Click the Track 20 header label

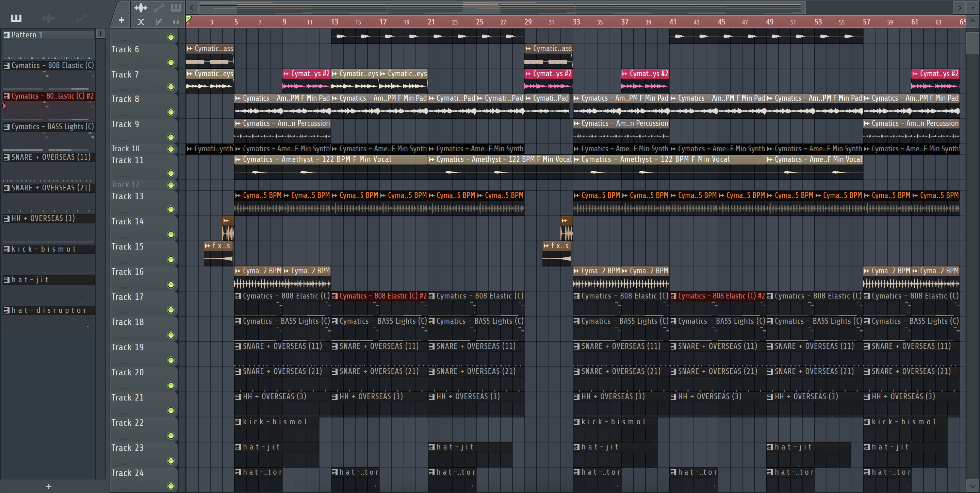(x=128, y=373)
